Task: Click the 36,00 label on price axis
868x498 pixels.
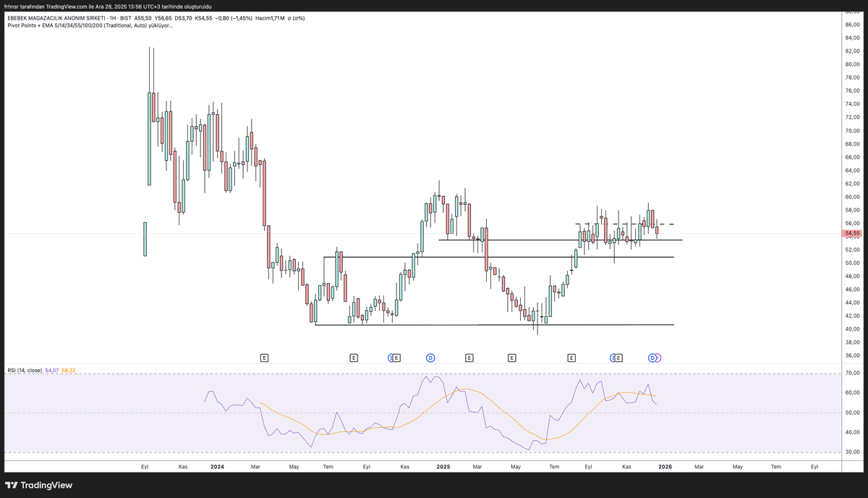Action: (852, 355)
